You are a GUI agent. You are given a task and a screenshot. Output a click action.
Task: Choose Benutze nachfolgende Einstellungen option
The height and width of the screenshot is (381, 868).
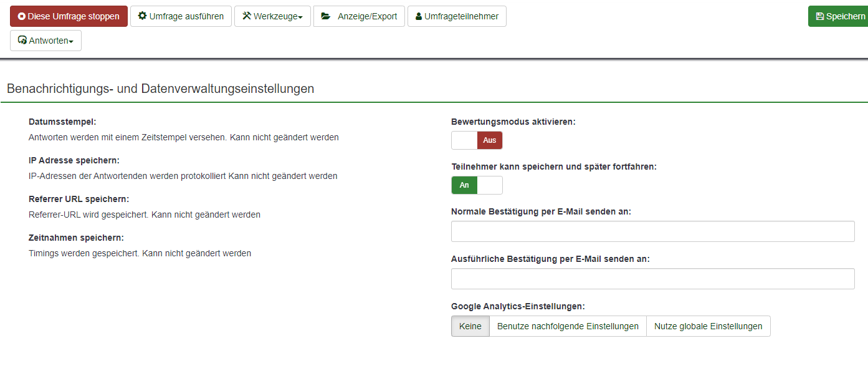point(568,326)
